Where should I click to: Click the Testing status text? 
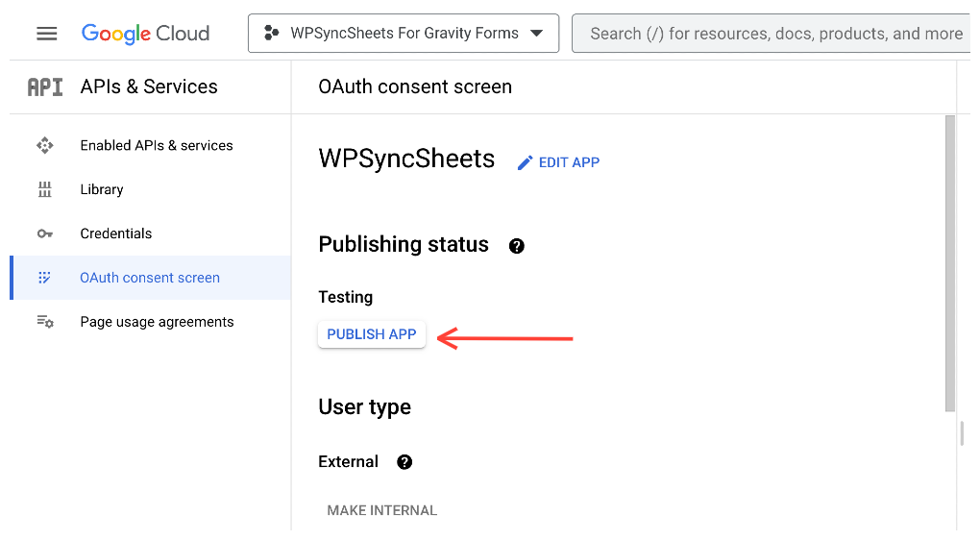(346, 297)
